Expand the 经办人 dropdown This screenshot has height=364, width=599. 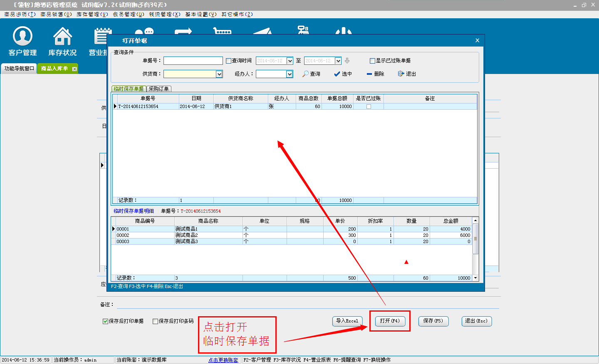tap(290, 74)
